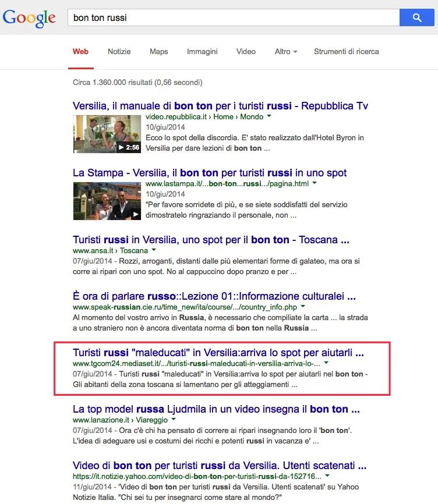The width and height of the screenshot is (438, 504).
Task: Click the blue search magnifier button
Action: 417,17
